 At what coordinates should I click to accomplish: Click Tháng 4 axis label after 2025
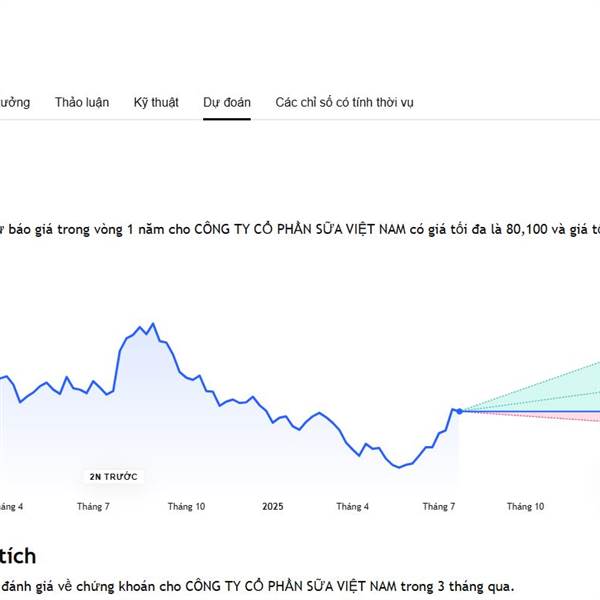click(352, 507)
